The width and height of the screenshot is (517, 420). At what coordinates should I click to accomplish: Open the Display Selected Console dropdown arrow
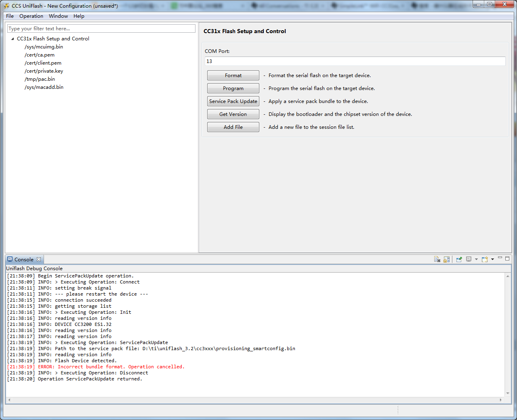[476, 259]
